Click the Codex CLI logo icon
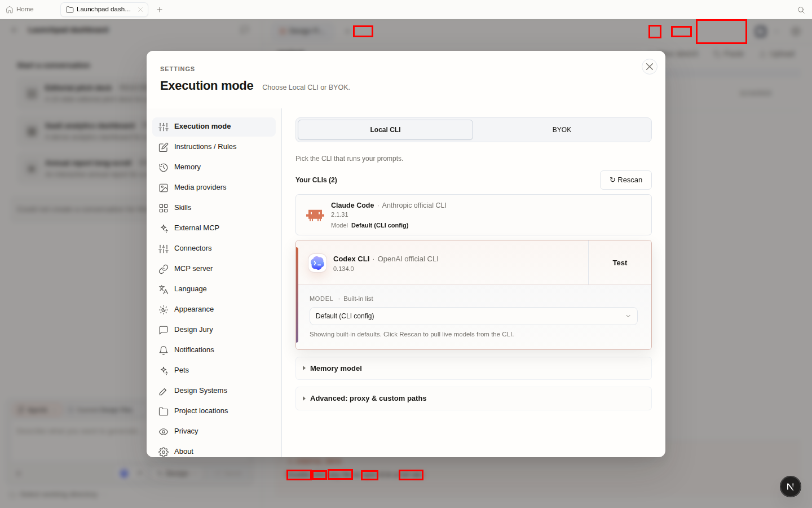Viewport: 812px width, 508px height. pos(317,263)
